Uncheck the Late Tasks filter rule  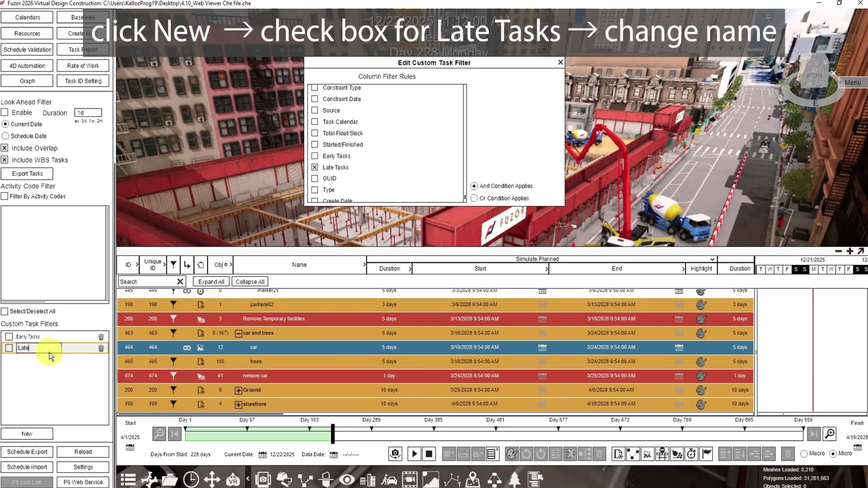tap(315, 167)
